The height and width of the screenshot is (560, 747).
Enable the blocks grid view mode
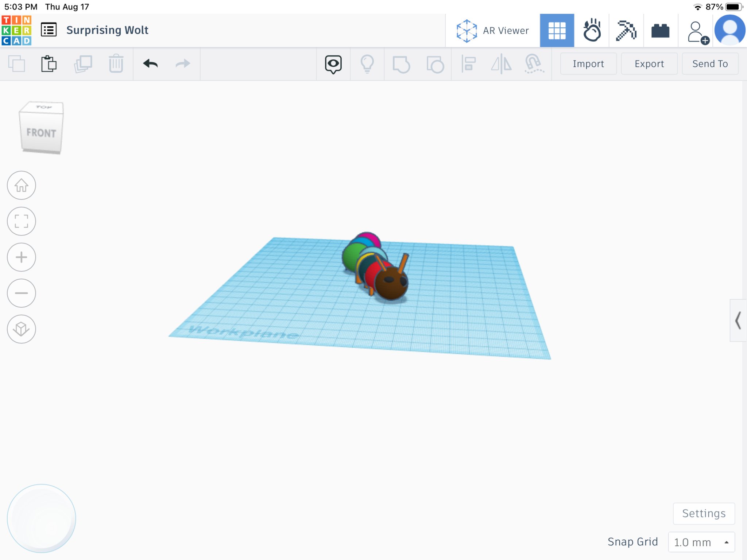pyautogui.click(x=557, y=30)
